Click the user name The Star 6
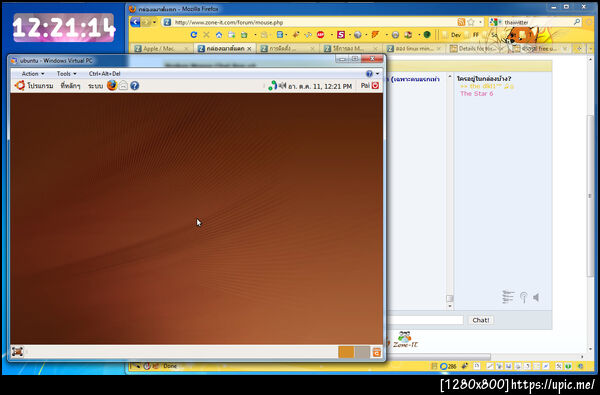The image size is (600, 395). point(476,93)
